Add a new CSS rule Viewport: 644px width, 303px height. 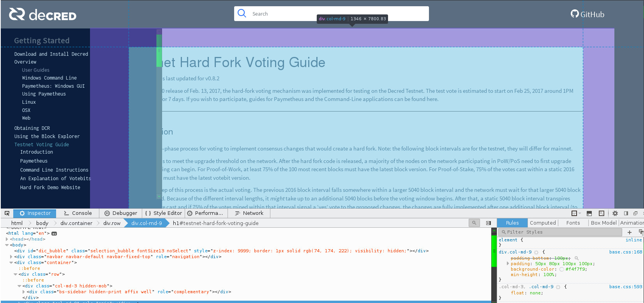630,232
